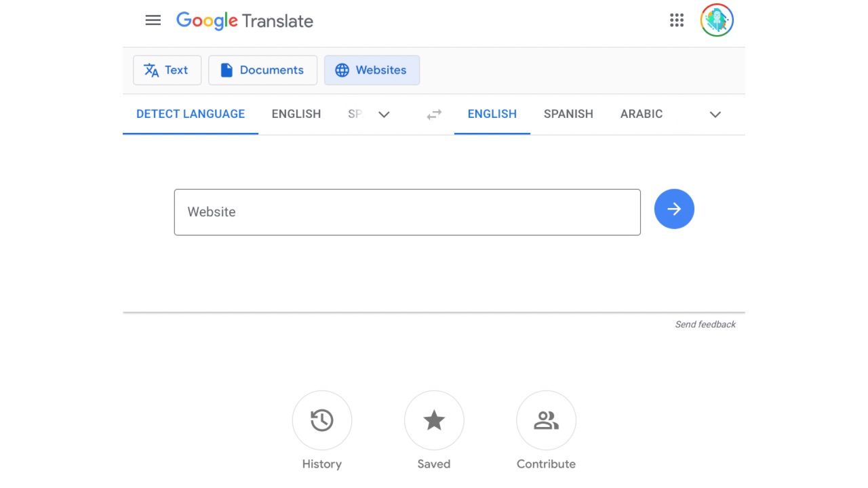Viewport: 868px width, 488px height.
Task: Open translation History
Action: click(321, 420)
